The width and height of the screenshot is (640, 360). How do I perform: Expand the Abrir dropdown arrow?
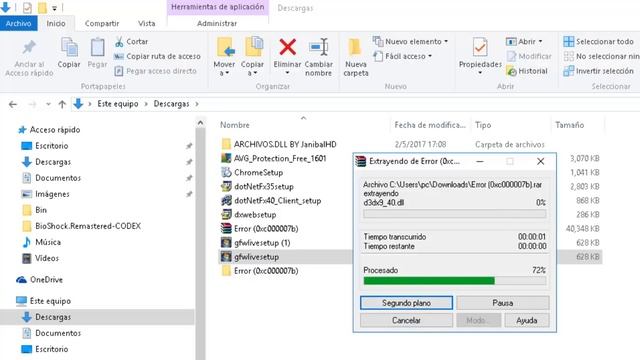point(540,42)
